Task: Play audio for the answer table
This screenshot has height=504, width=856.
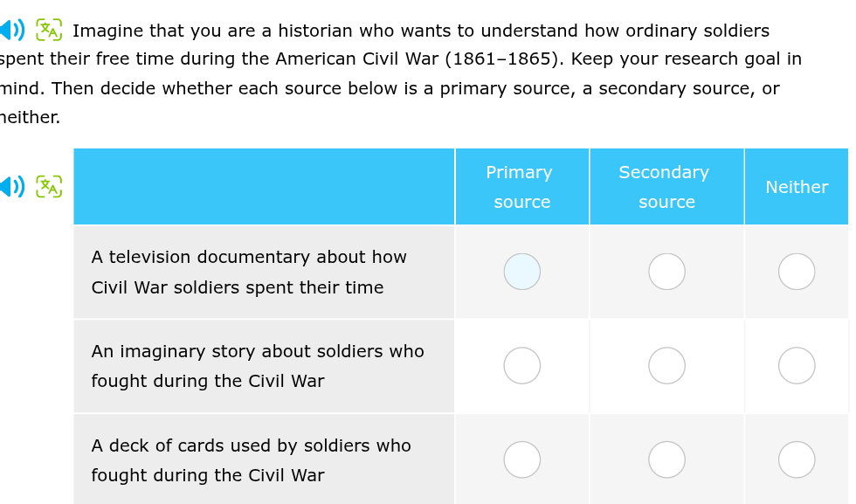Action: [10, 187]
